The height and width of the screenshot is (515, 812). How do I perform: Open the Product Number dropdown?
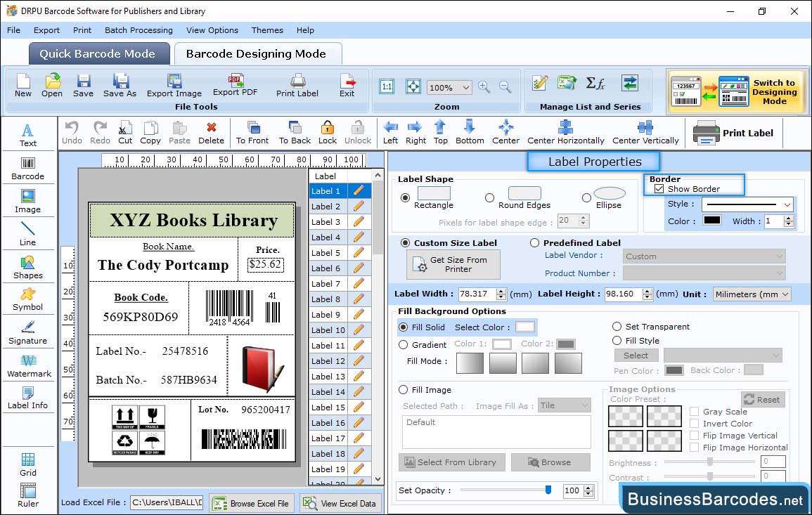click(704, 273)
